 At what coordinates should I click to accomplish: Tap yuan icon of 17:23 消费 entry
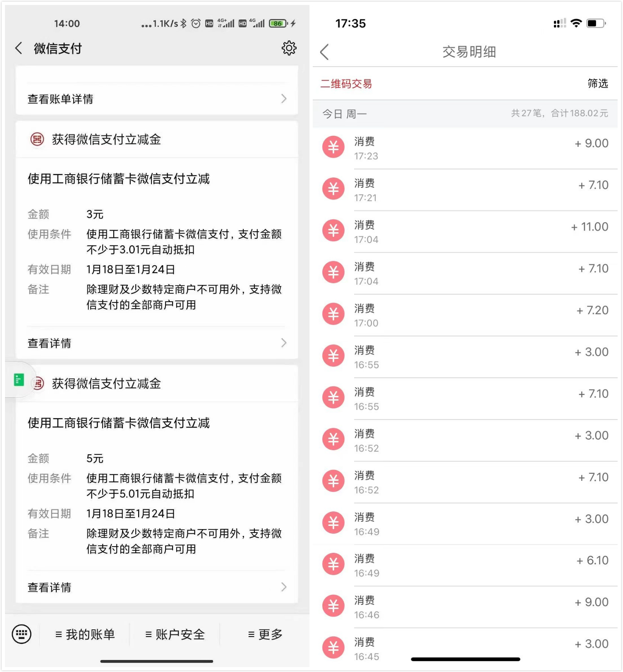[333, 147]
